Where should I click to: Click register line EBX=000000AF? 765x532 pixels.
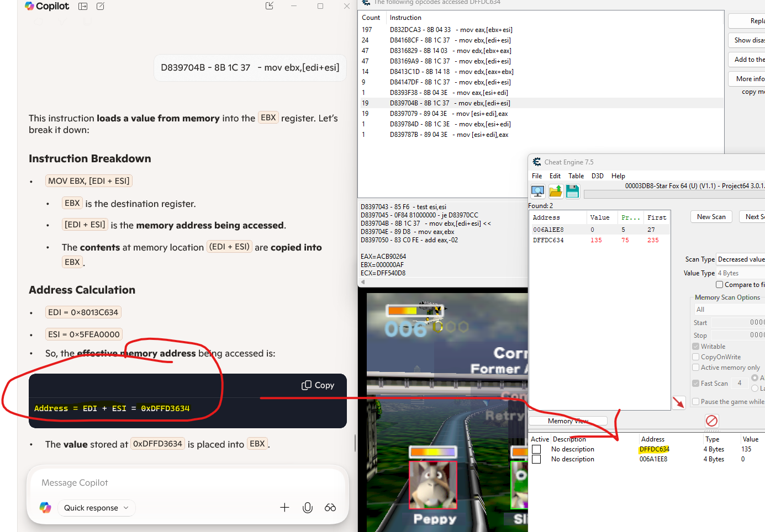(382, 265)
